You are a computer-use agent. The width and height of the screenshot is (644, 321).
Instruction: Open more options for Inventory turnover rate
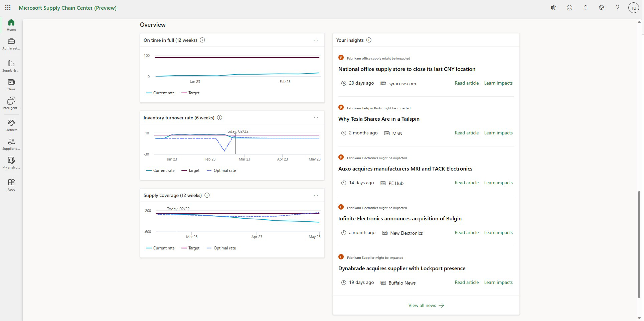pos(316,118)
